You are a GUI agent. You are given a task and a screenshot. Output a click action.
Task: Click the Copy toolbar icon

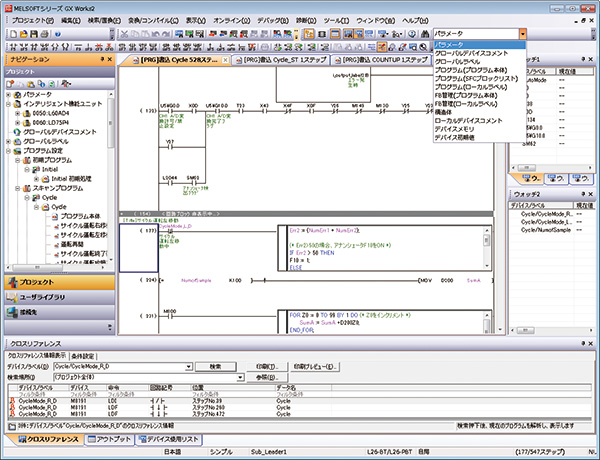click(x=134, y=34)
